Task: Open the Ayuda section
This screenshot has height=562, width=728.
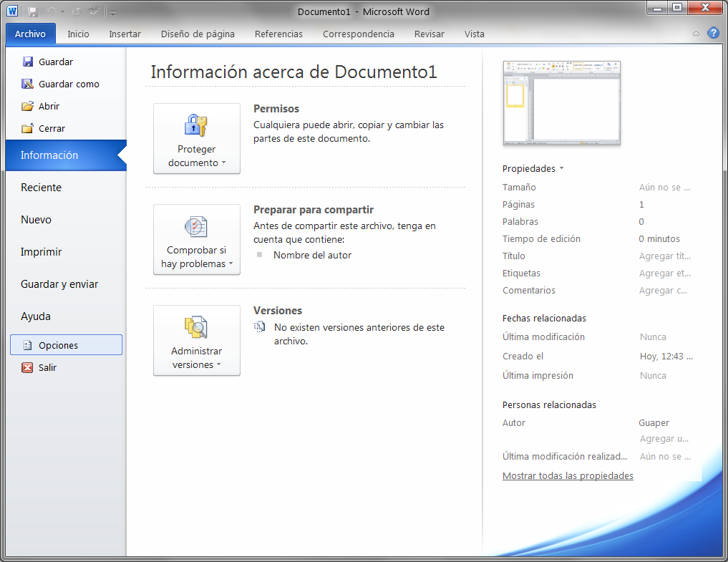Action: 35,316
